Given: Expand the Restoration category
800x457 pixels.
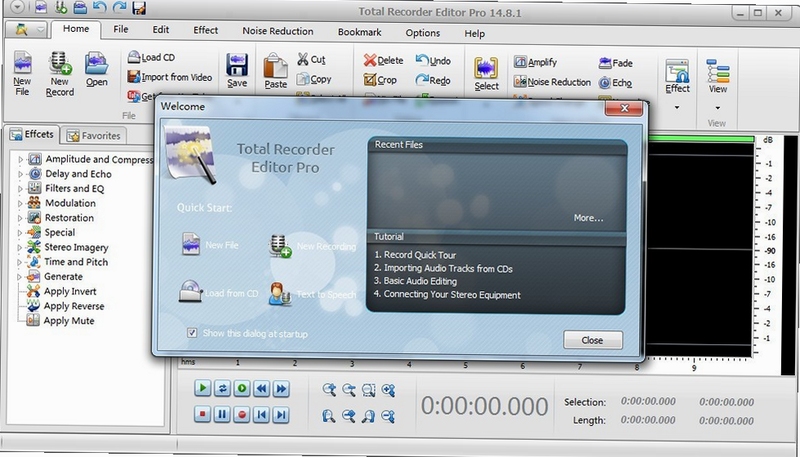Looking at the screenshot, I should (20, 218).
